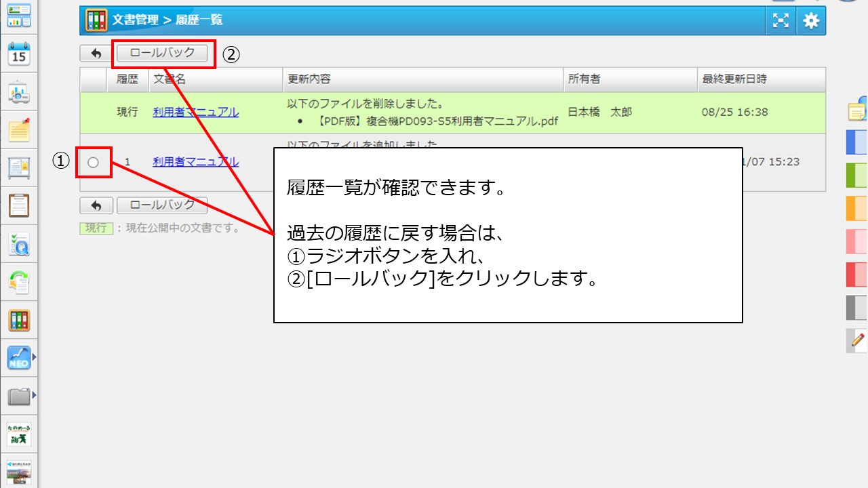The image size is (868, 488).
Task: Click the 履歴 column header
Action: click(x=127, y=79)
